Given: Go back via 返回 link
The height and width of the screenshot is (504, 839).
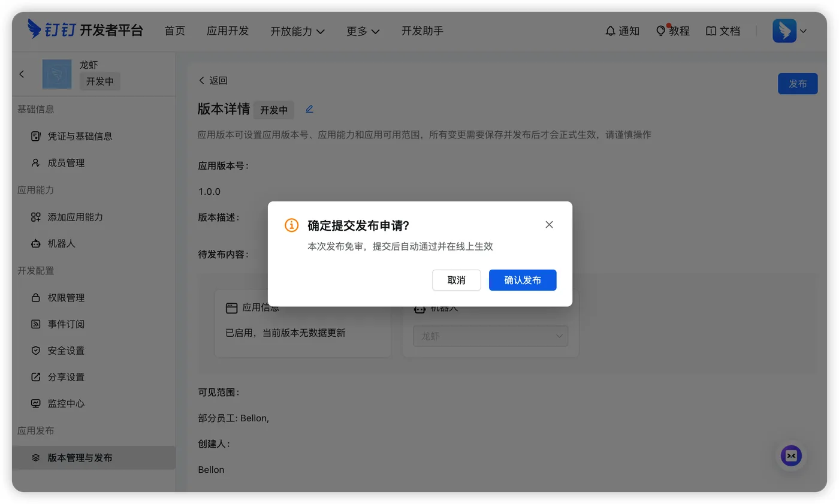Looking at the screenshot, I should 213,80.
